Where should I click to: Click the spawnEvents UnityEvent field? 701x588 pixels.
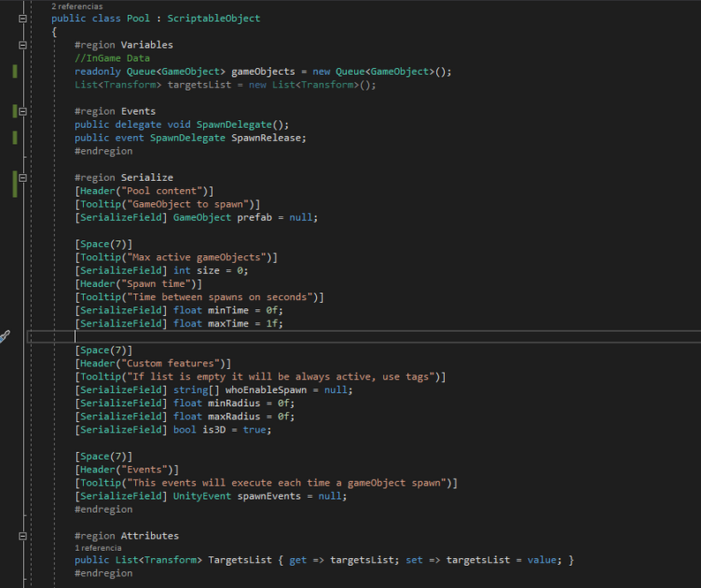click(268, 496)
